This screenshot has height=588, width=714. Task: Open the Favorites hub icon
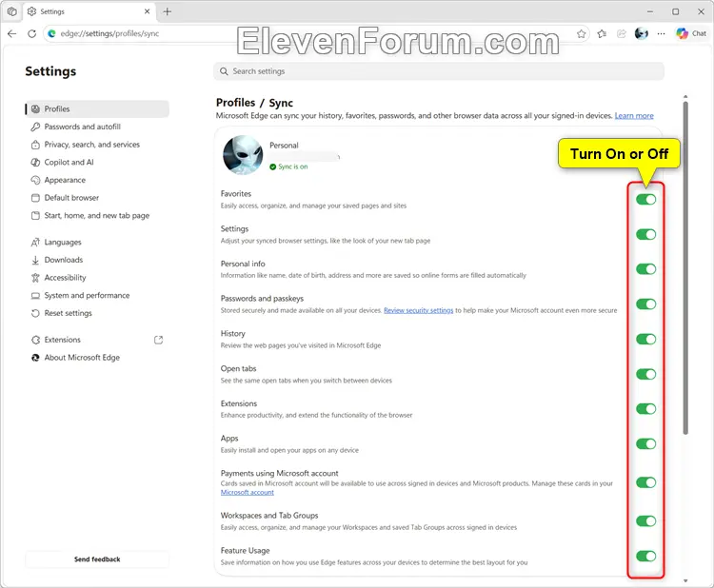(x=602, y=33)
